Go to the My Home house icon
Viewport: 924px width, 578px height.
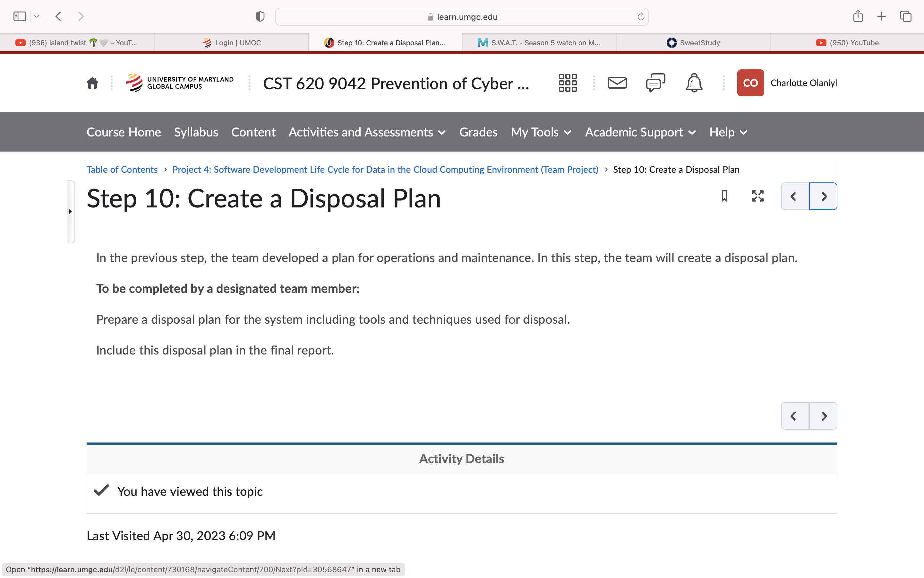[x=92, y=83]
